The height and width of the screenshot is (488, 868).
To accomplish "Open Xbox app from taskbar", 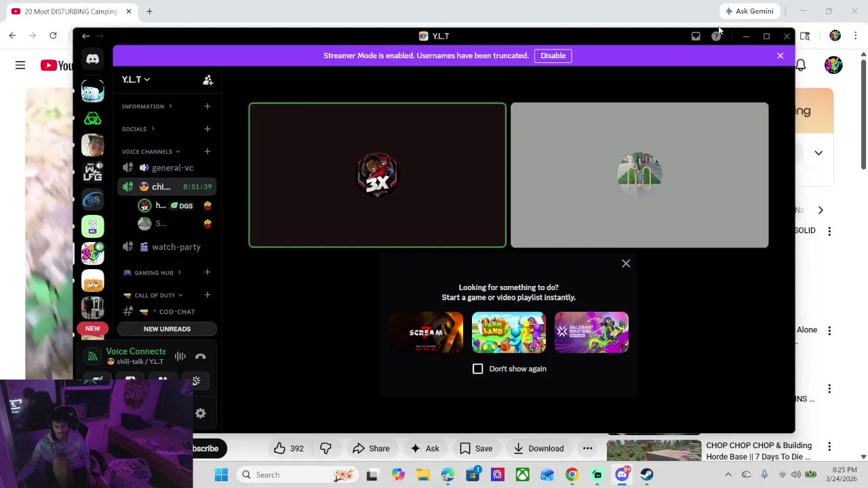I will pos(522,474).
